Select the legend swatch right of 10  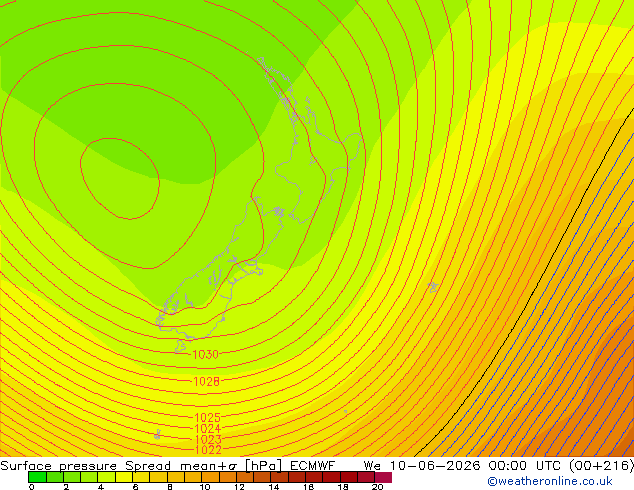[210, 477]
